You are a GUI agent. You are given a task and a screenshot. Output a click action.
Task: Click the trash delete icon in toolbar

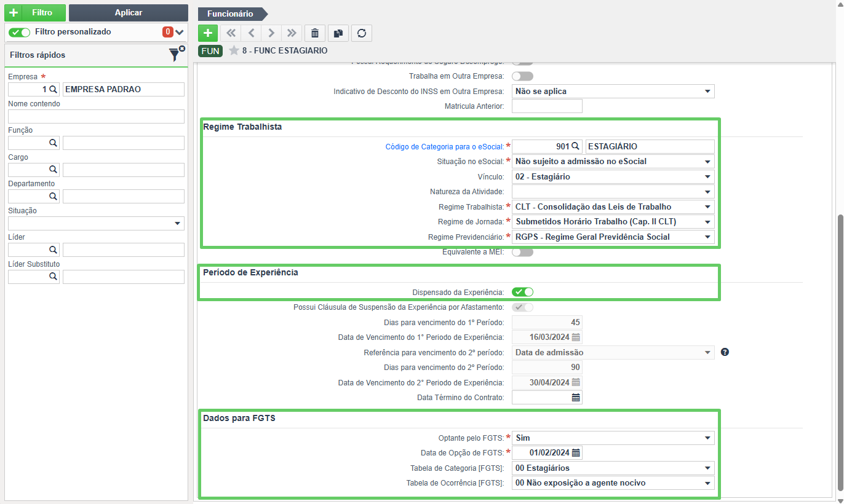pyautogui.click(x=315, y=33)
